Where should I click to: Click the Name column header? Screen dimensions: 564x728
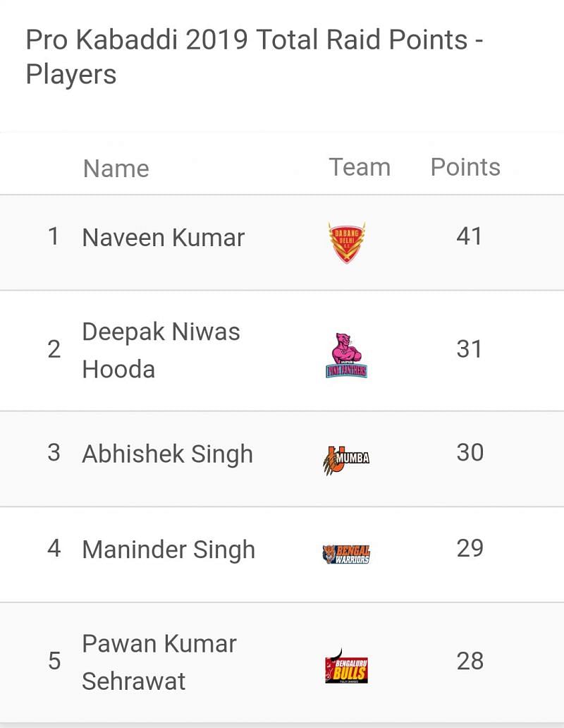pos(116,169)
